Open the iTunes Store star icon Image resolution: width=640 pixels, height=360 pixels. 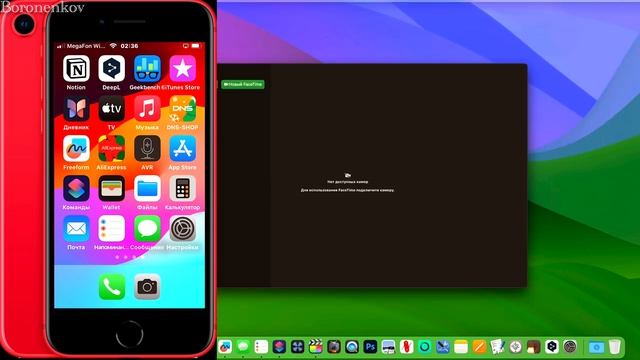pos(182,69)
